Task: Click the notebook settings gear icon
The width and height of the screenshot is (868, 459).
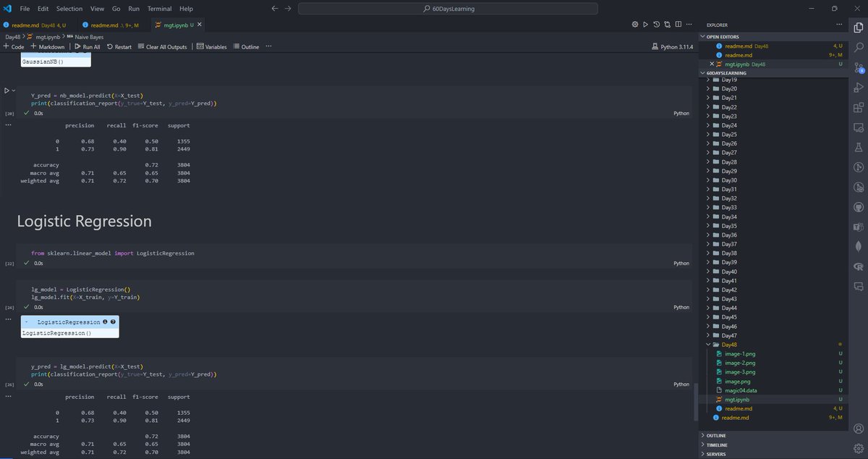Action: pyautogui.click(x=635, y=25)
